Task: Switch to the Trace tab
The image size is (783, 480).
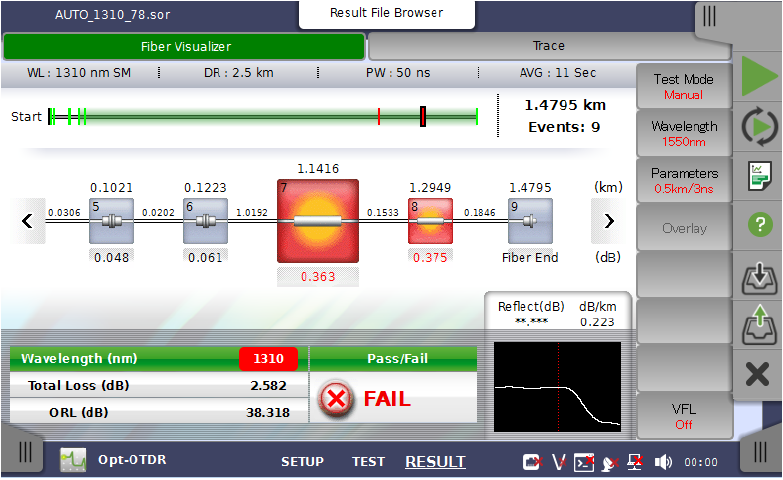Action: (x=548, y=46)
